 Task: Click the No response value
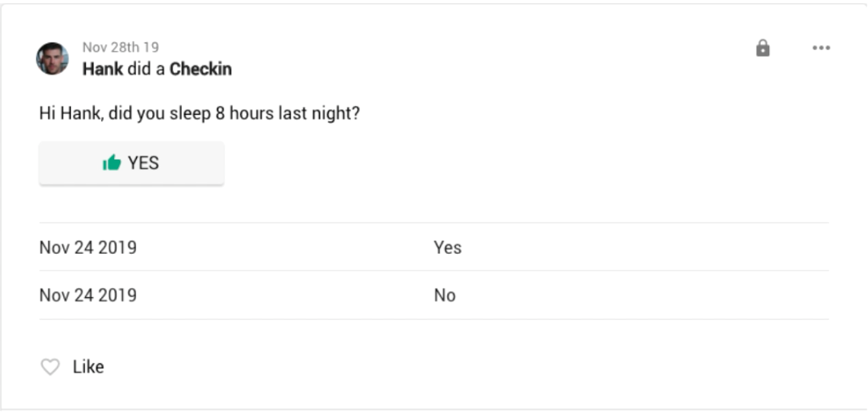[445, 295]
